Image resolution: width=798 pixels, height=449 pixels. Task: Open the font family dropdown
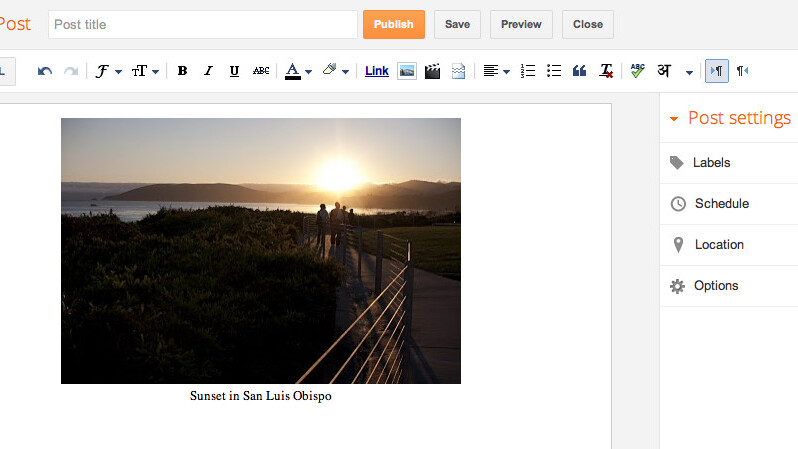[x=108, y=71]
